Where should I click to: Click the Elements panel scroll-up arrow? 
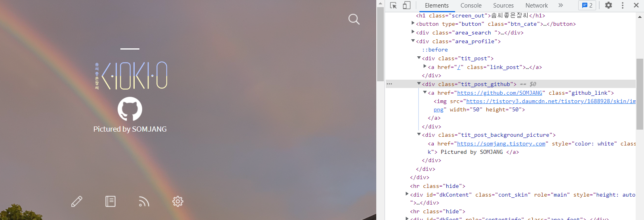click(x=640, y=17)
